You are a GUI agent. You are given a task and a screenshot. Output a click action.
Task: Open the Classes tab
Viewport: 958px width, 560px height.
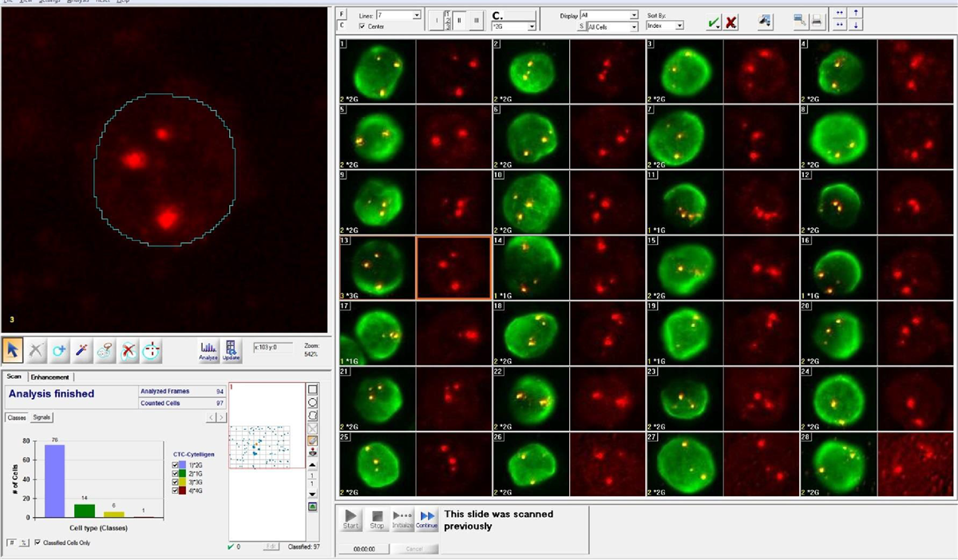click(x=16, y=417)
